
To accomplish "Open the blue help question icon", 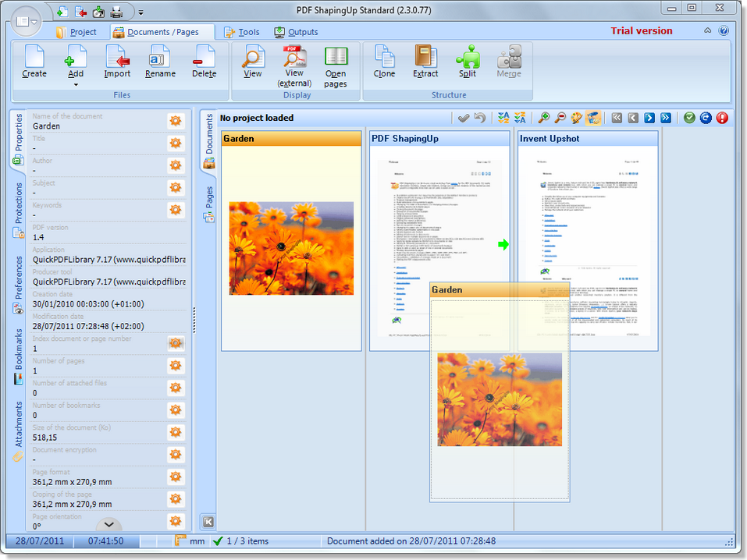I will 724,30.
